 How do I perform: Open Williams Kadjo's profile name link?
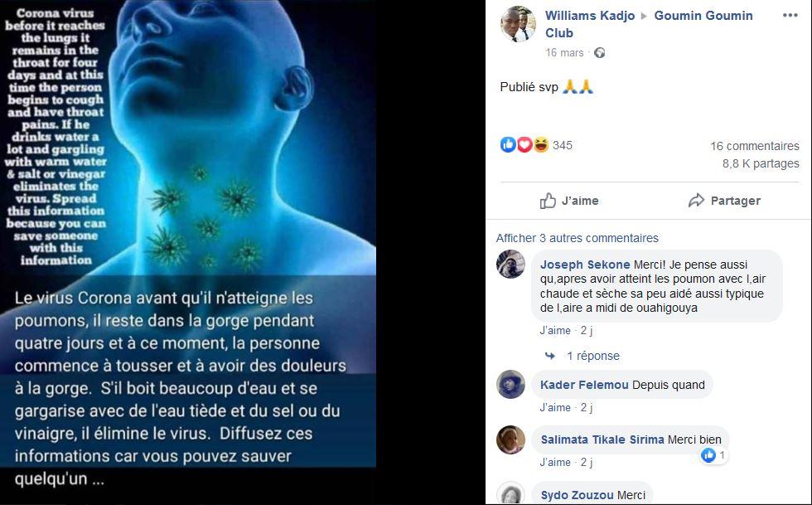click(590, 16)
